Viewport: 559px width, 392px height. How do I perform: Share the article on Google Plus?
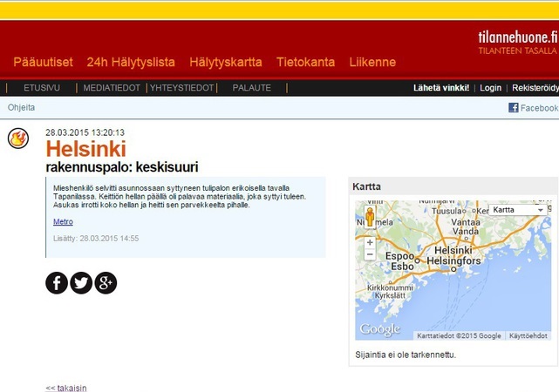(106, 283)
